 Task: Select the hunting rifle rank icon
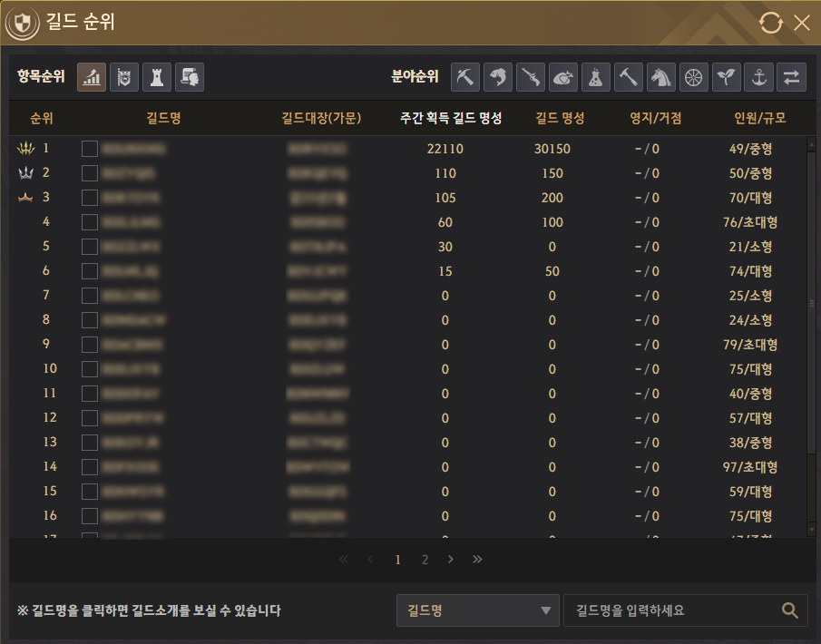pyautogui.click(x=531, y=77)
